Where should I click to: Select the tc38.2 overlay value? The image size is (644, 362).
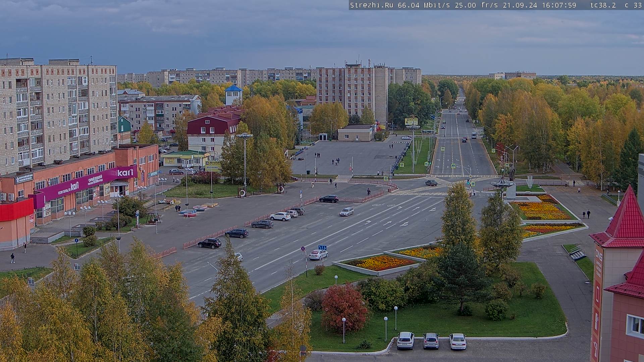click(603, 5)
